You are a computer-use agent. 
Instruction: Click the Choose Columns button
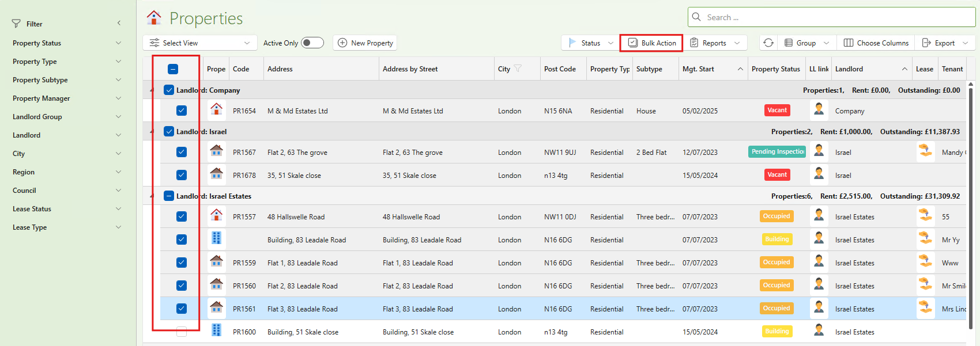[x=876, y=43]
